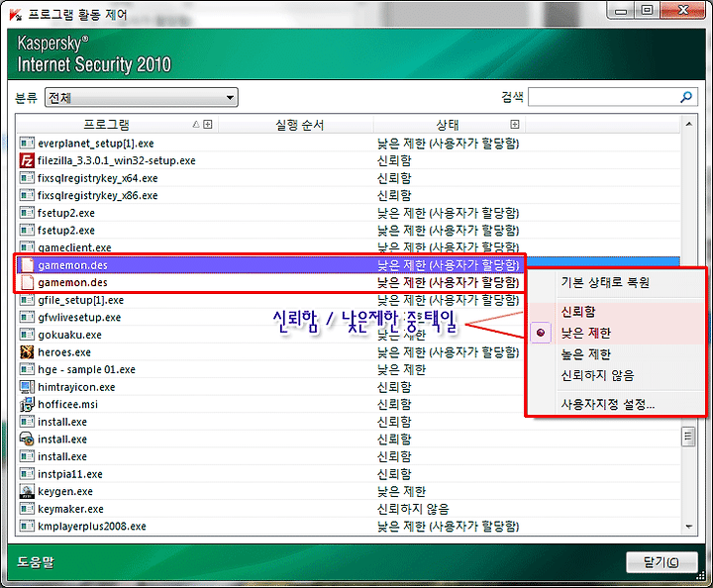This screenshot has width=713, height=588.
Task: Click the gokuaku.exe program icon
Action: click(x=27, y=335)
